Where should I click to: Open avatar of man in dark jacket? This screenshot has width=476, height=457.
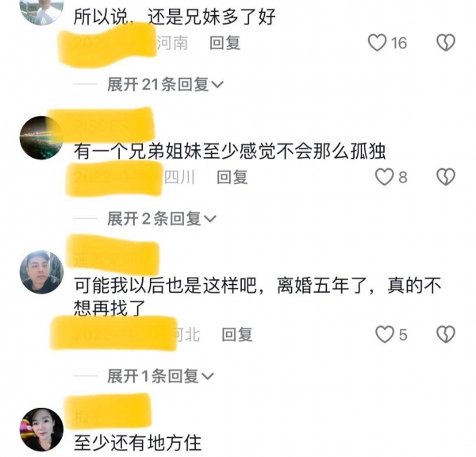pos(41,272)
